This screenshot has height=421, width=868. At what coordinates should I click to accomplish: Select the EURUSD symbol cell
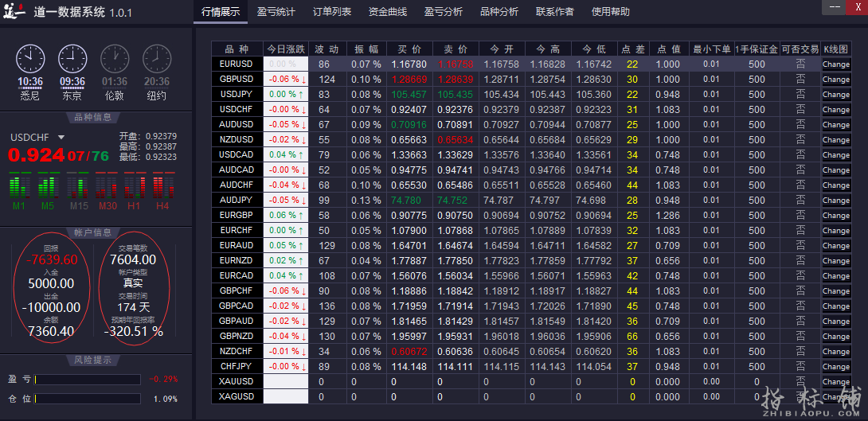237,64
